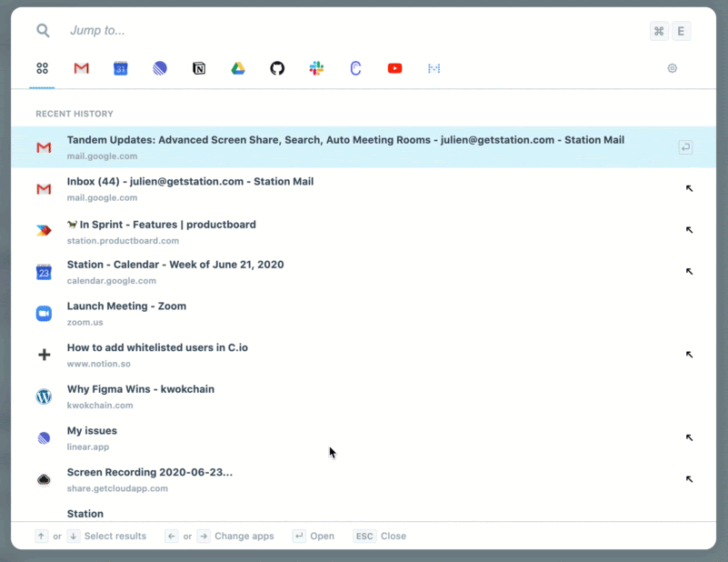
Task: Click mail.google.com under Inbox (44)
Action: 102,197
